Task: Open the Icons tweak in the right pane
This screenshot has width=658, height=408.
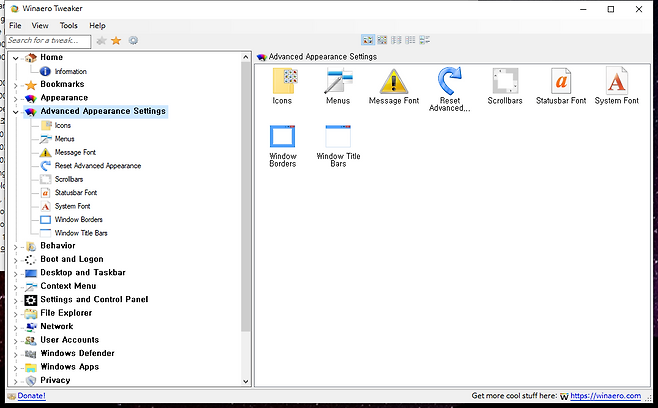Action: tap(282, 82)
